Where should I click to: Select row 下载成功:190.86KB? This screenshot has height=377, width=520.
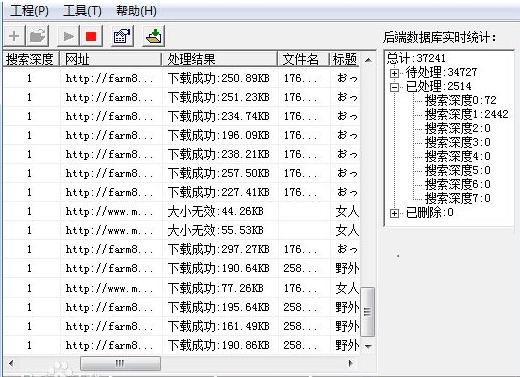click(x=182, y=345)
